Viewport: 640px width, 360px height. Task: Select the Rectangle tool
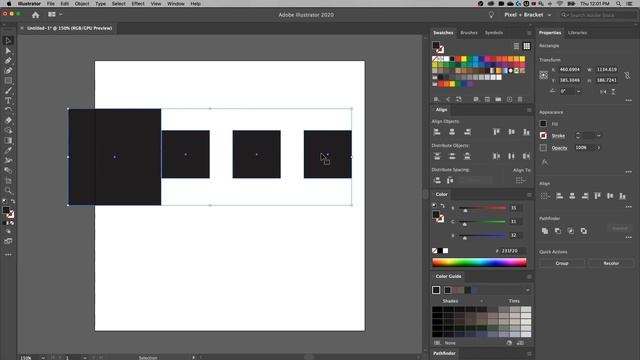point(8,81)
